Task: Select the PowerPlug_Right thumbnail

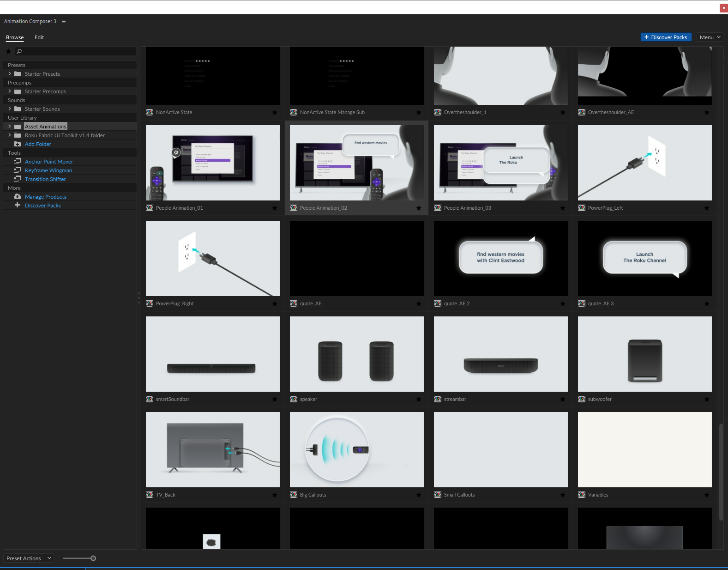Action: pyautogui.click(x=213, y=258)
